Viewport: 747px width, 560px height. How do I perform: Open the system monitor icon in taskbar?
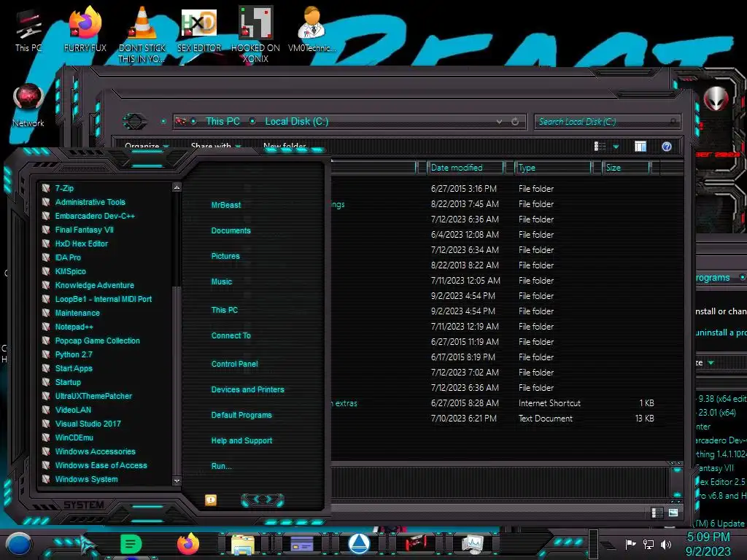(473, 544)
